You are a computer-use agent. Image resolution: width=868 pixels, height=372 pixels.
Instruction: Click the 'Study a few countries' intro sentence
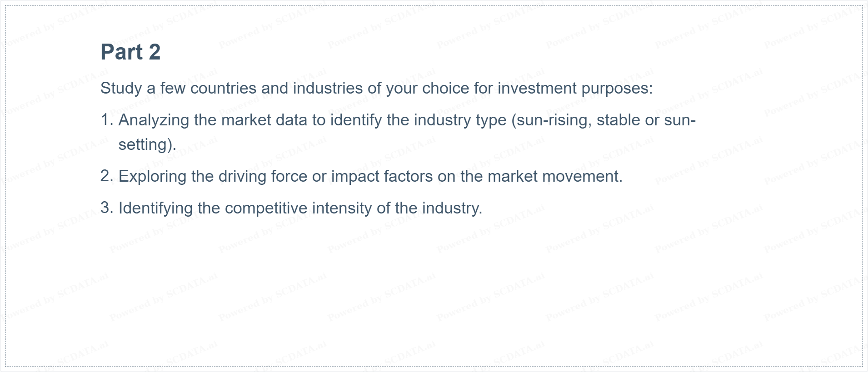pyautogui.click(x=376, y=88)
